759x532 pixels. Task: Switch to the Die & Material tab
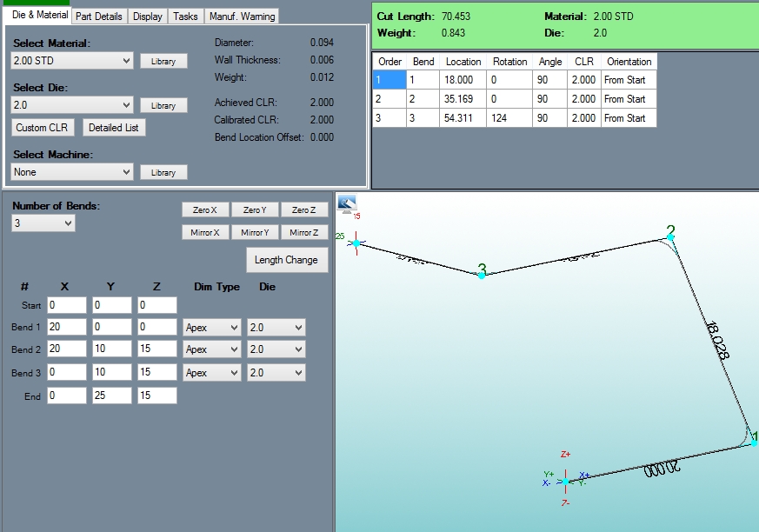point(40,15)
